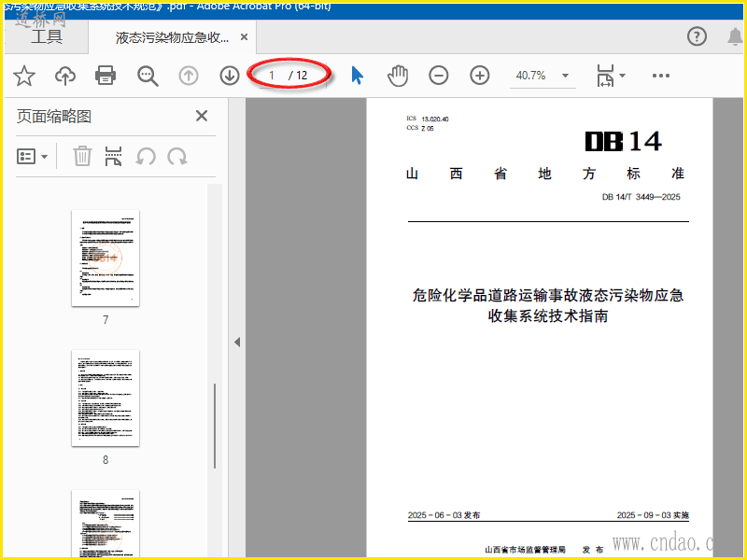Click the 山西省地方标准 heading text
The height and width of the screenshot is (560, 747).
pos(545,174)
